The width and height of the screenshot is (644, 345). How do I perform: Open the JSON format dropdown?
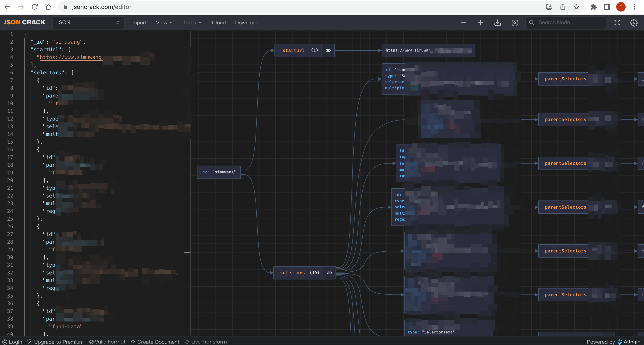tap(88, 22)
